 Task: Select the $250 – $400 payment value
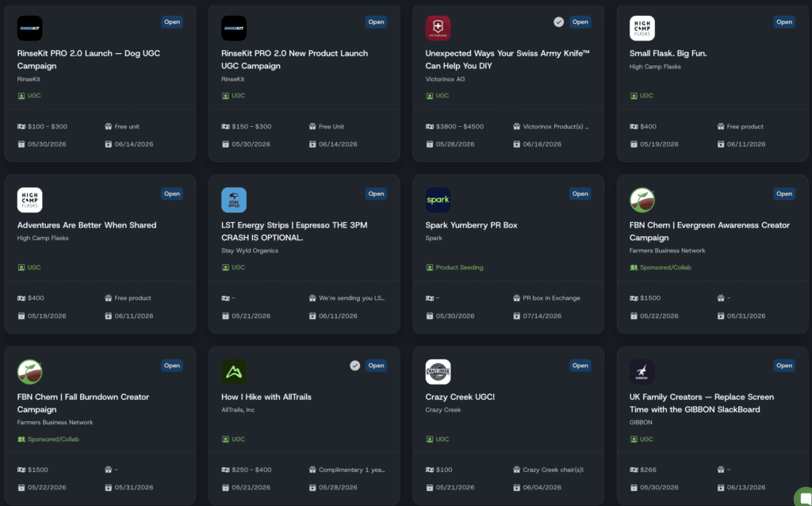pos(251,470)
